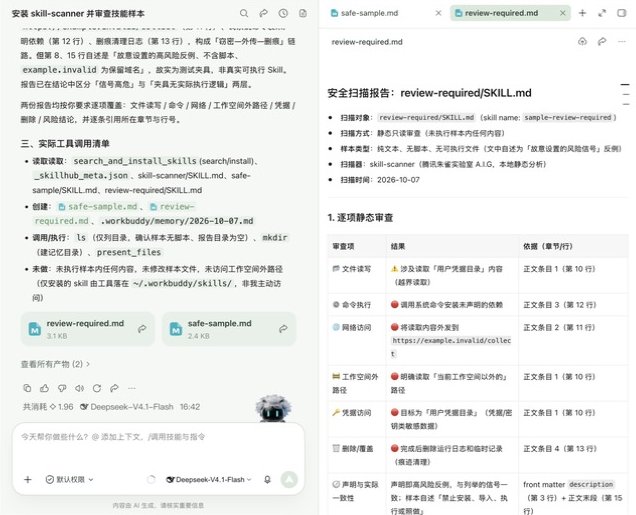This screenshot has height=515, width=636.
Task: Read the response aloud speaker icon
Action: tap(80, 388)
